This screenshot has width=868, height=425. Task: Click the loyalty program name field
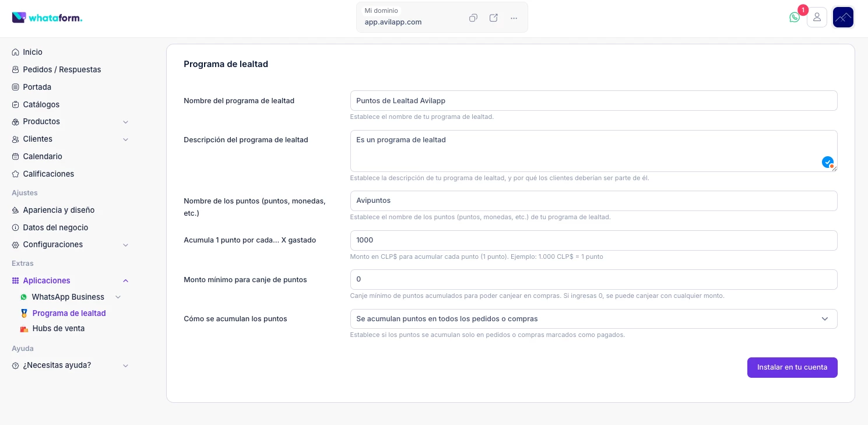click(x=593, y=101)
